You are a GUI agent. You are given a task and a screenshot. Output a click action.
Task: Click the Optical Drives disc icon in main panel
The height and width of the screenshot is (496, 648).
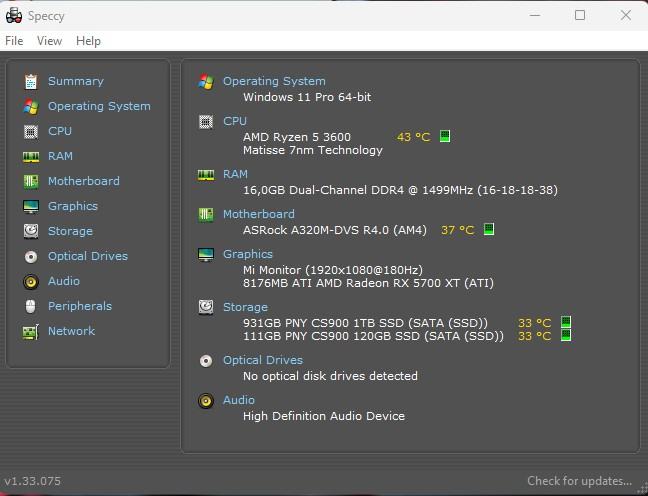[x=206, y=361]
